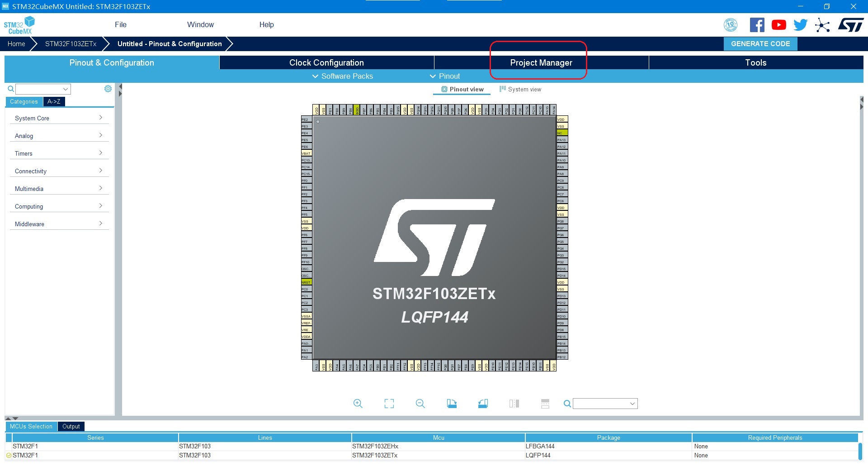Open the category search combo box
This screenshot has height=466, width=868.
pos(43,89)
